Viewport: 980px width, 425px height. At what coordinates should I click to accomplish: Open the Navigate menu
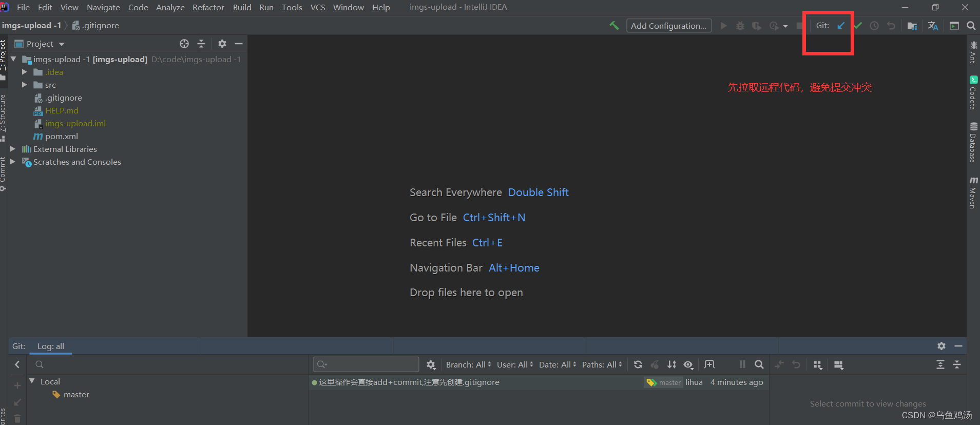[x=103, y=7]
